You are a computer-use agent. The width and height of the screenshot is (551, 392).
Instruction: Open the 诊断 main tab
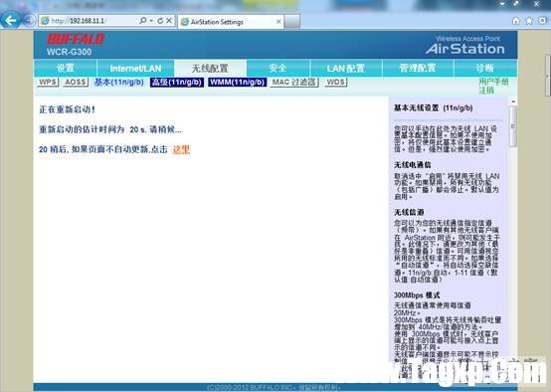coord(485,68)
